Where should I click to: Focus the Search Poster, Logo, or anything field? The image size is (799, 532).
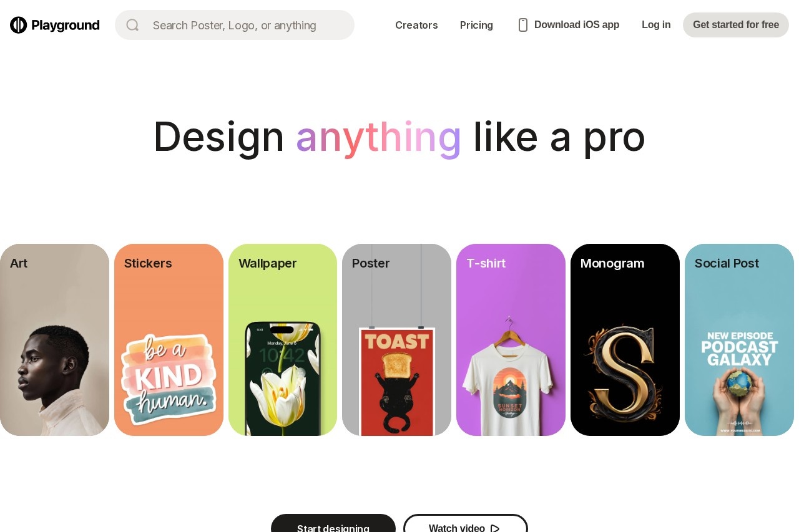[235, 25]
